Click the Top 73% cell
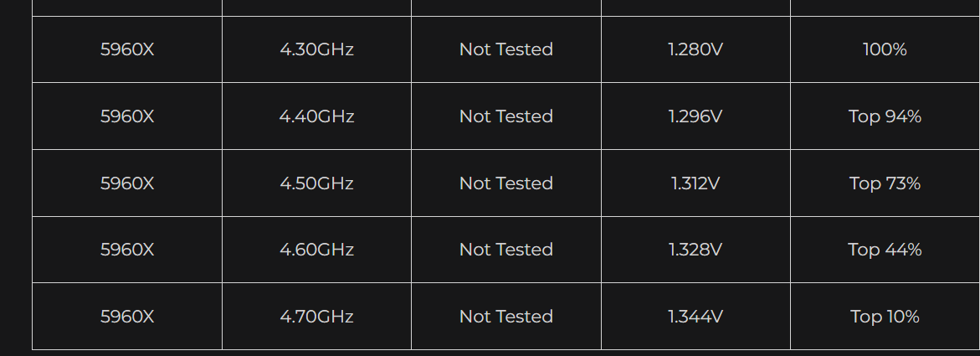This screenshot has width=980, height=356. point(885,183)
